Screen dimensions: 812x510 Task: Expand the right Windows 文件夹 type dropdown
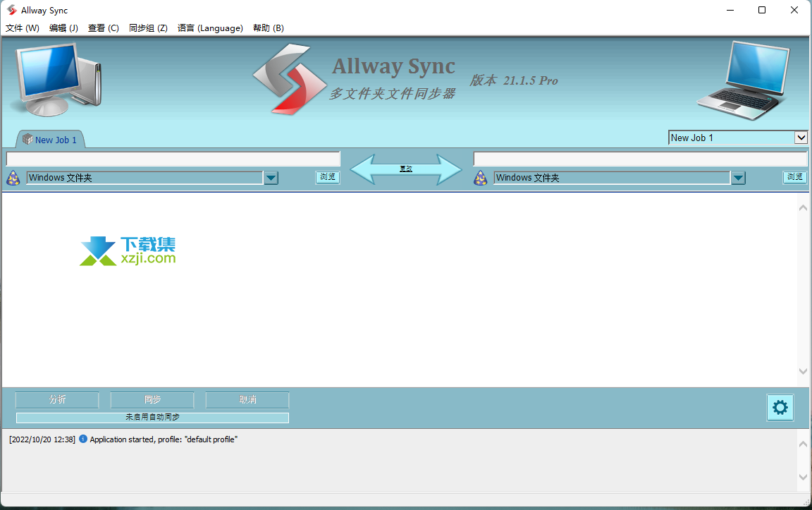(x=739, y=178)
